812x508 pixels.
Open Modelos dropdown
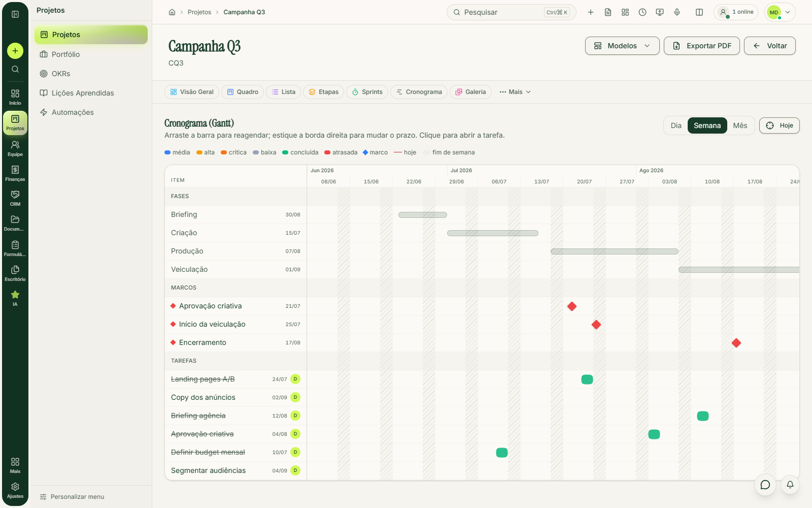point(622,46)
